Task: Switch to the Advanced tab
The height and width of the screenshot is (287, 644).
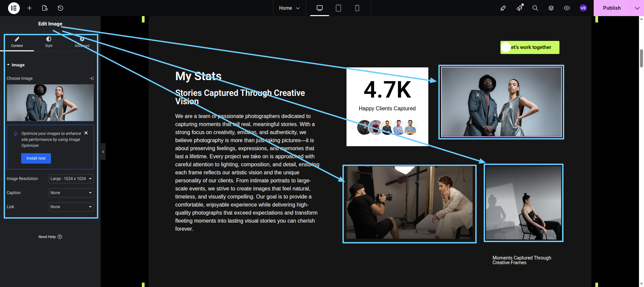Action: coord(82,42)
